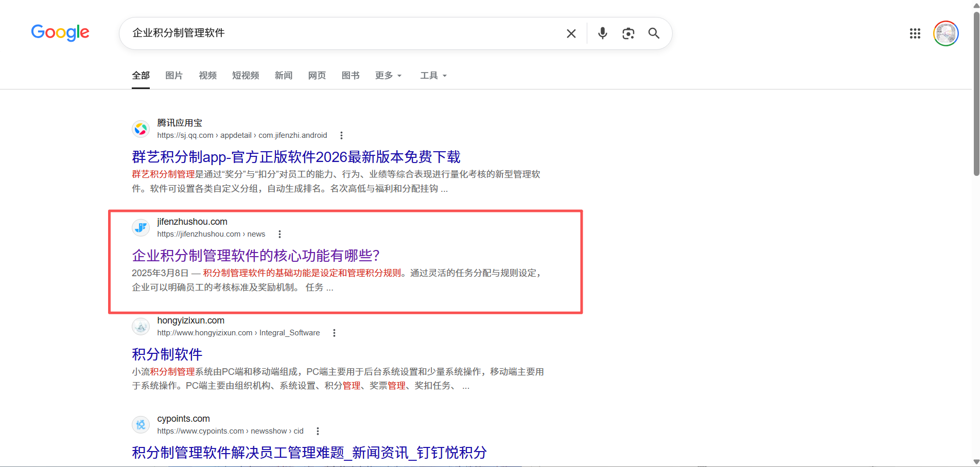Switch to the 新闻 tab
The image size is (980, 467).
point(283,76)
